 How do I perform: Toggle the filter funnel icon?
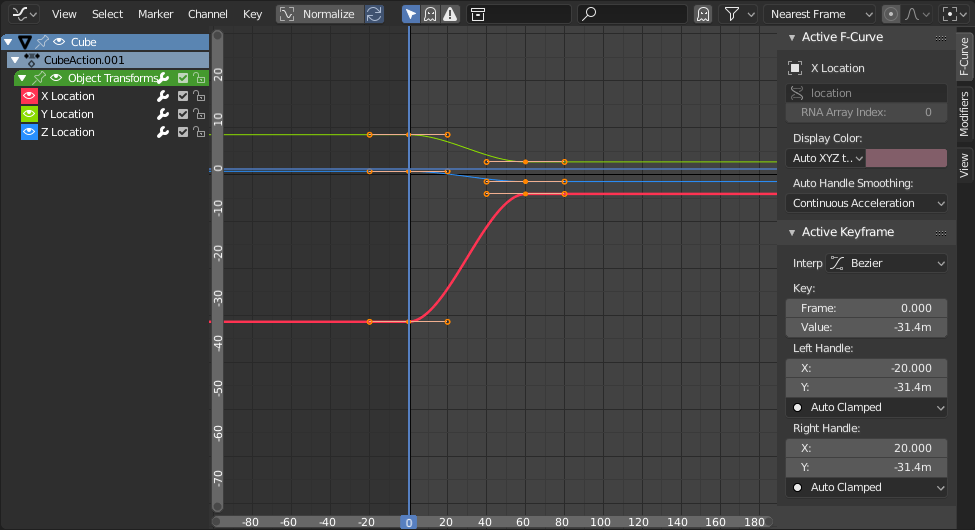click(x=732, y=14)
